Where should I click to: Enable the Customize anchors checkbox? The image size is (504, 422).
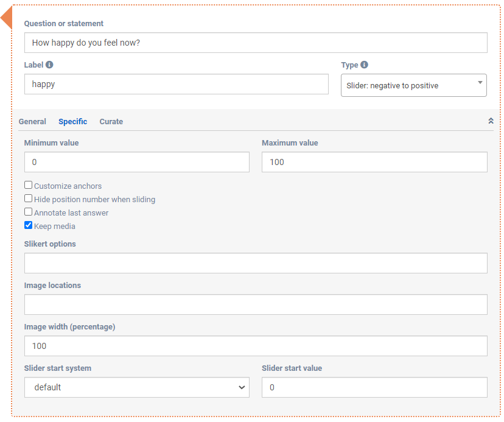coord(29,185)
